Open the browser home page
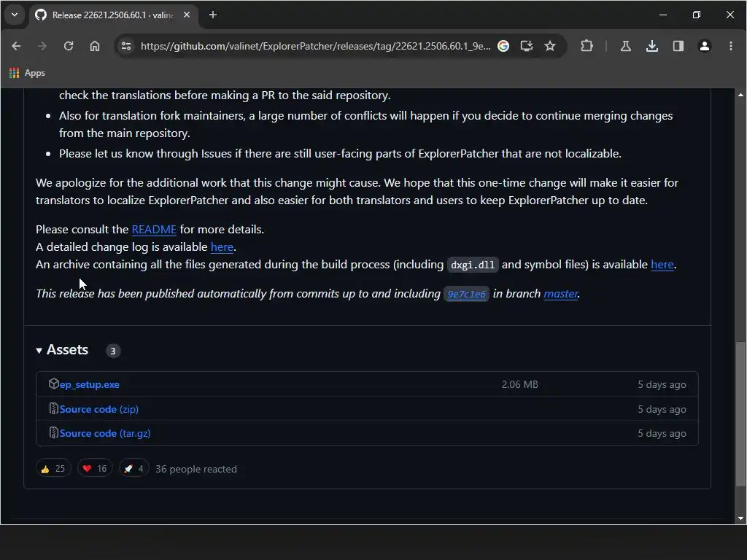This screenshot has height=560, width=747. pos(95,46)
